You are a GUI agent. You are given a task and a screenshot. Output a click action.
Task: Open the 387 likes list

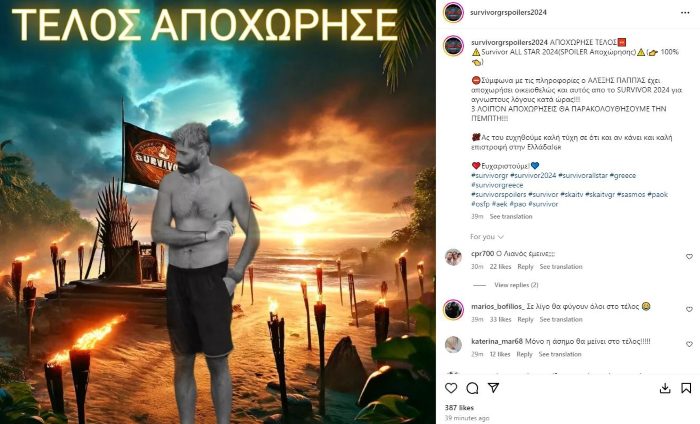pos(459,407)
